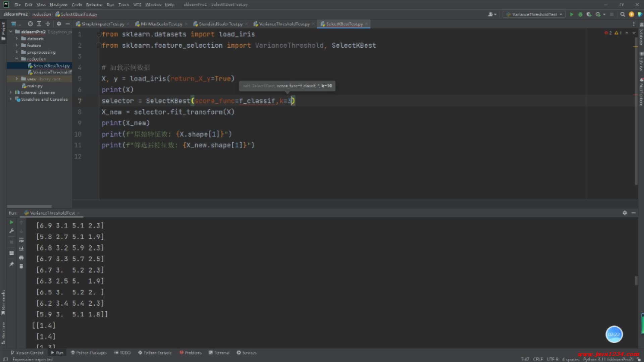Switch to the StandardScalerTest.py tab
Image resolution: width=644 pixels, height=362 pixels.
220,24
